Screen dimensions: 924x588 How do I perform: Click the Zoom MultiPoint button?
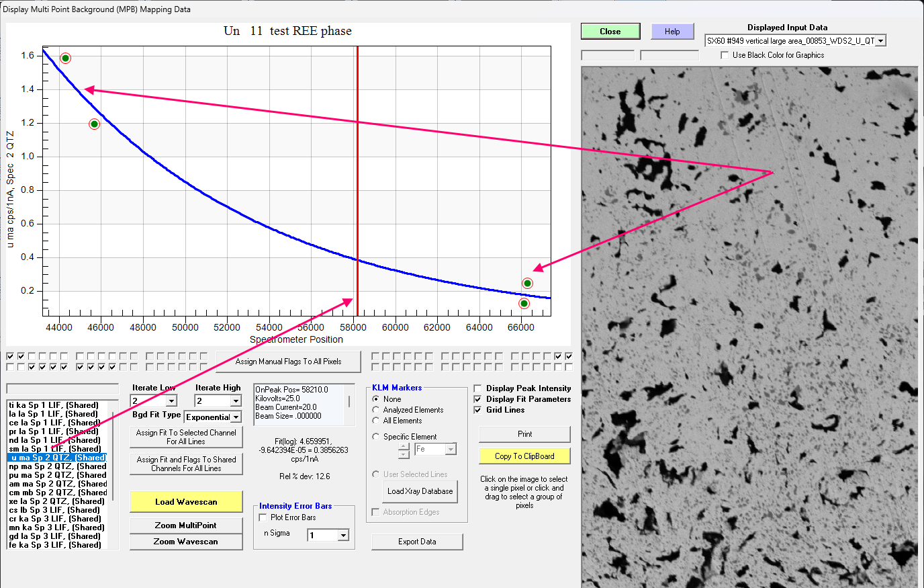186,526
